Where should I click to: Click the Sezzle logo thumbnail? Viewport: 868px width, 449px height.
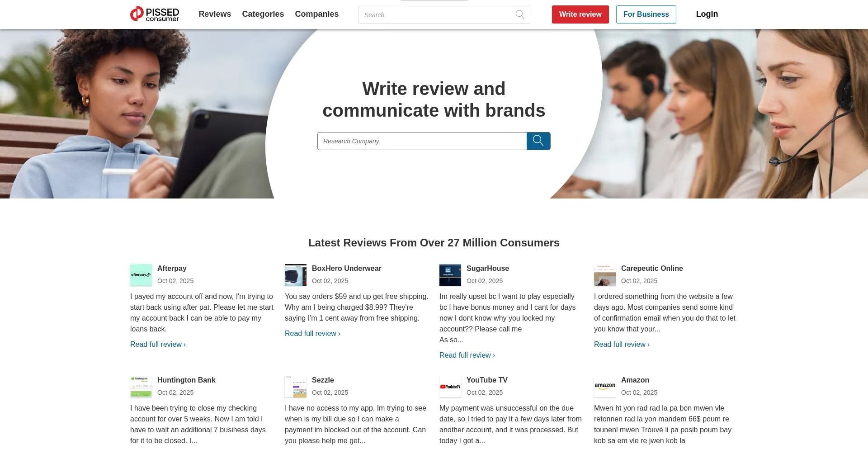tap(296, 387)
